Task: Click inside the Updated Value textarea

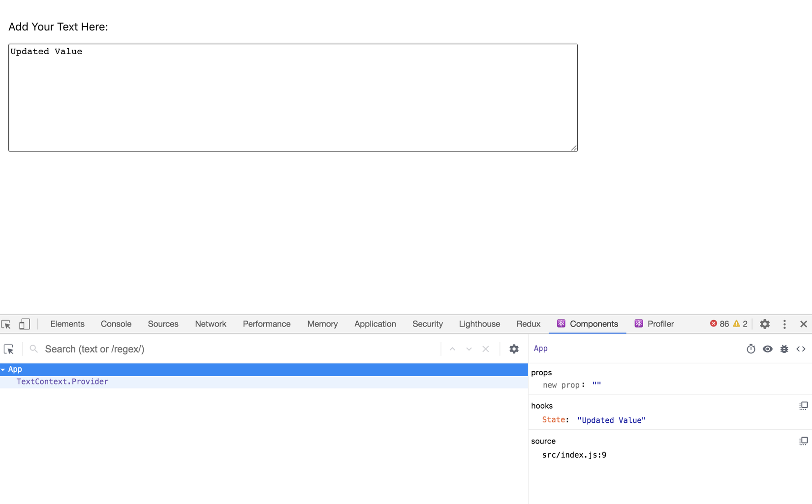Action: point(293,97)
